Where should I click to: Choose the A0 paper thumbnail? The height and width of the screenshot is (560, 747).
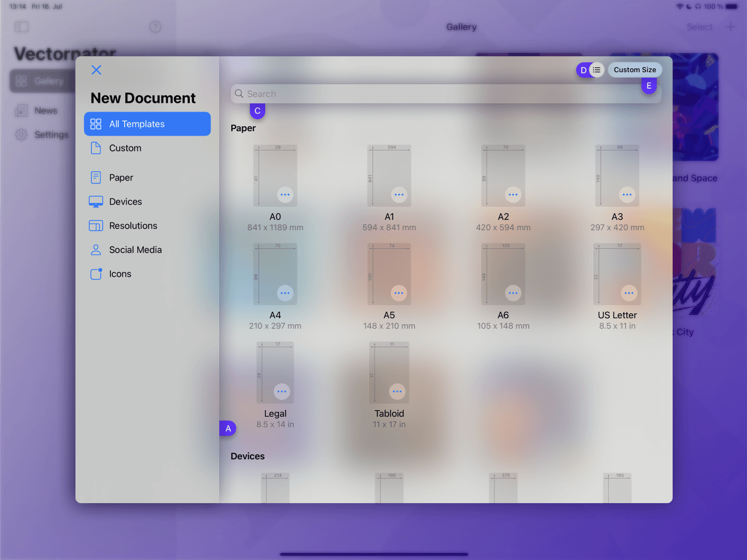click(x=275, y=176)
